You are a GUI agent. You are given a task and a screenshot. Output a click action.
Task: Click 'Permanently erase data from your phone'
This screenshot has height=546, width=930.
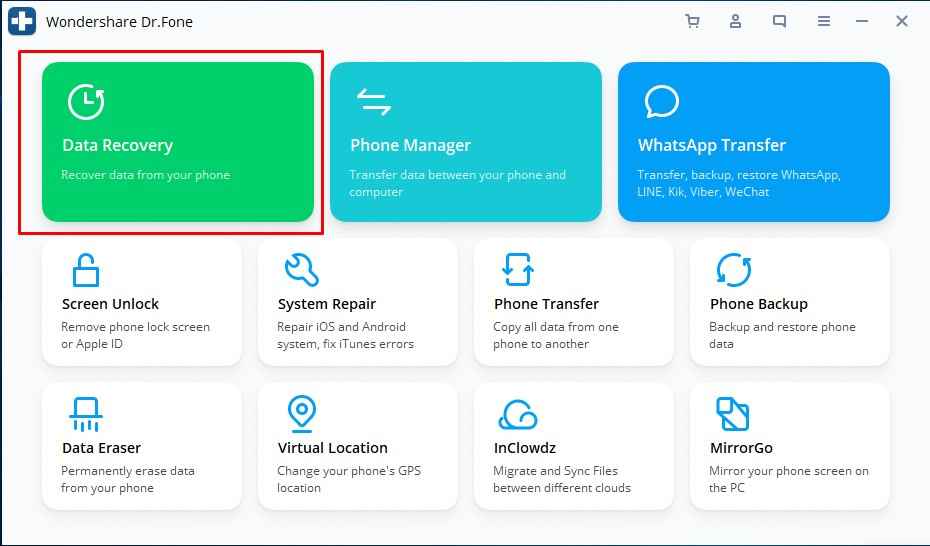[x=128, y=479]
